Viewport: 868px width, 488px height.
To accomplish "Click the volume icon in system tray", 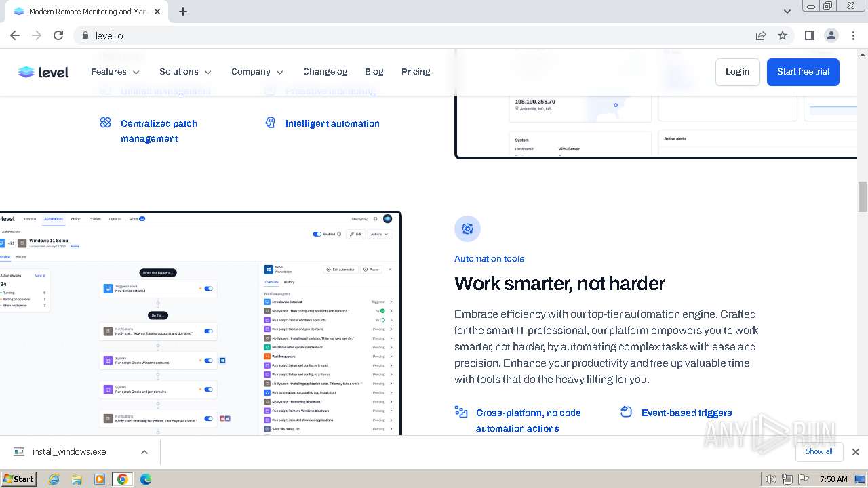I will (770, 479).
